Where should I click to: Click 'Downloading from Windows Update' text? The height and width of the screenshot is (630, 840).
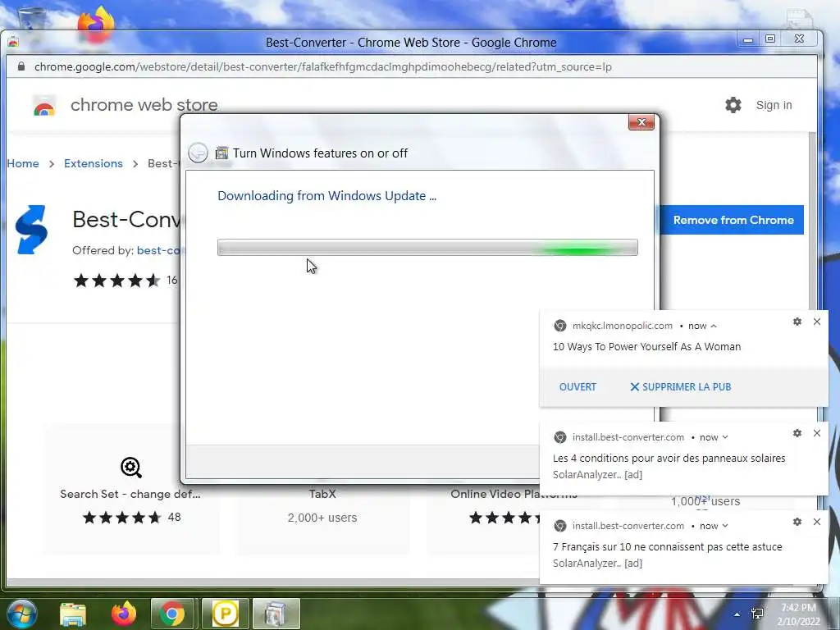pos(326,196)
